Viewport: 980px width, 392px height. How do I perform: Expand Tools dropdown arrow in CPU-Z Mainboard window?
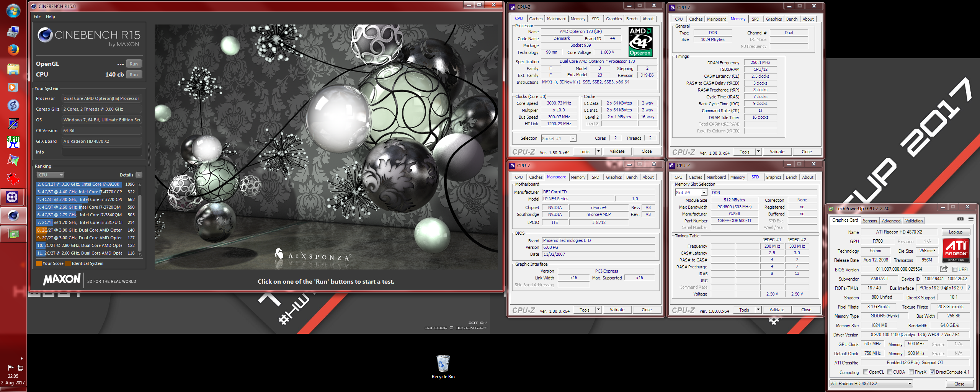coord(599,310)
